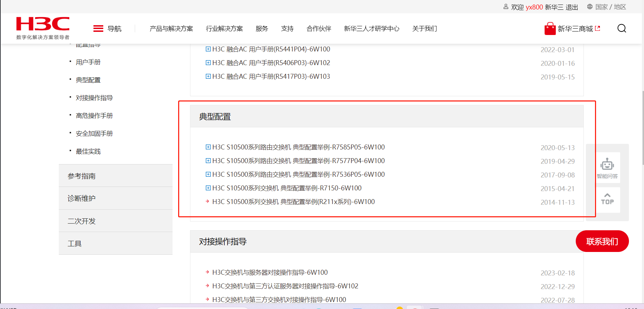The height and width of the screenshot is (309, 644).
Task: Open the 二次开发 sidebar section
Action: 115,221
